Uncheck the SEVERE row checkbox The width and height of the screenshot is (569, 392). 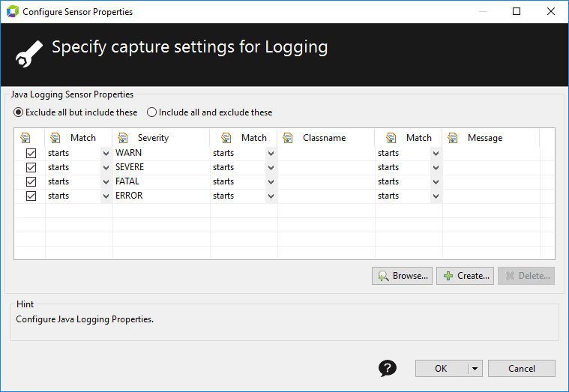pos(31,167)
